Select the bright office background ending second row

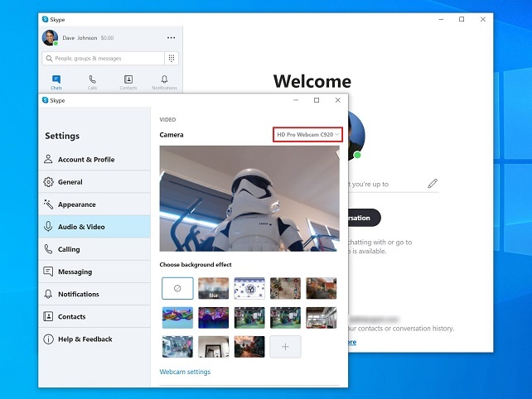point(322,318)
